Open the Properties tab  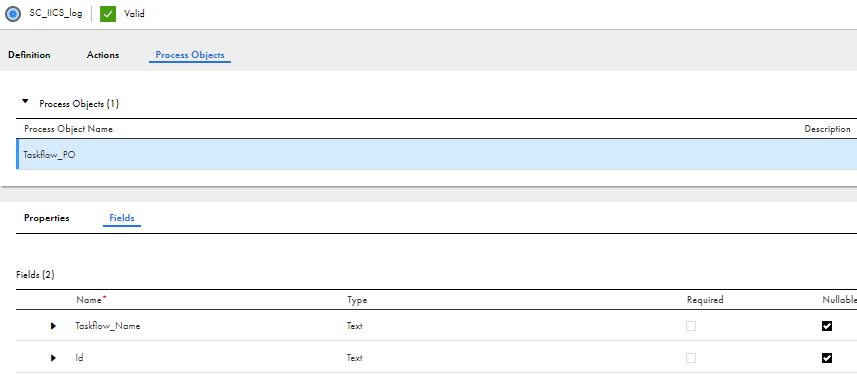pyautogui.click(x=46, y=218)
